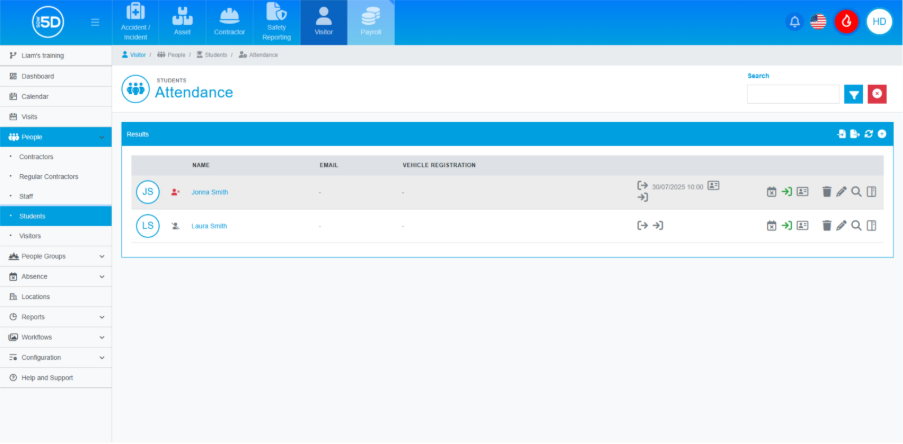The height and width of the screenshot is (444, 903).
Task: Open the Payroll module
Action: pyautogui.click(x=371, y=22)
